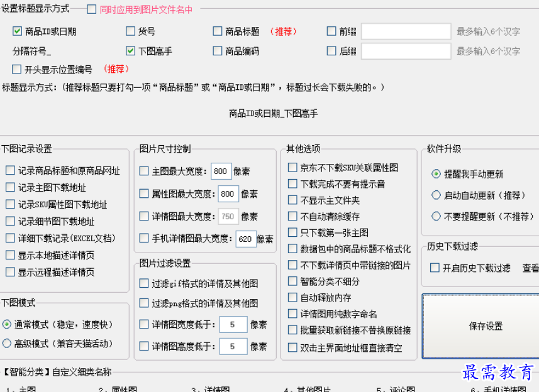
Task: Check 开头显示位置编号 option
Action: pyautogui.click(x=16, y=69)
